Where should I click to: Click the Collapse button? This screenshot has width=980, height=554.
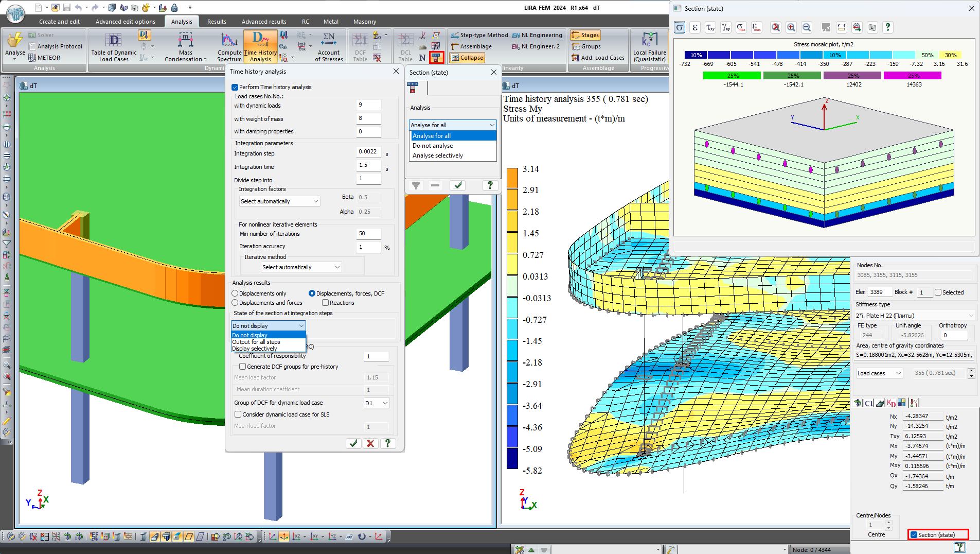pyautogui.click(x=467, y=58)
